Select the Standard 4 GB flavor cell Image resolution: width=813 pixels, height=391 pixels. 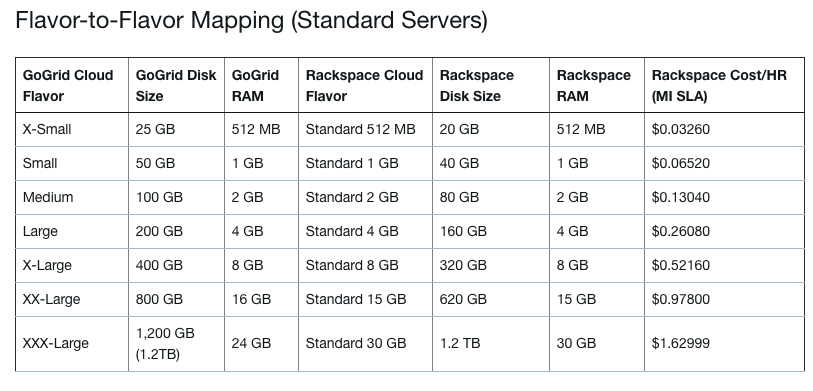[x=366, y=231]
